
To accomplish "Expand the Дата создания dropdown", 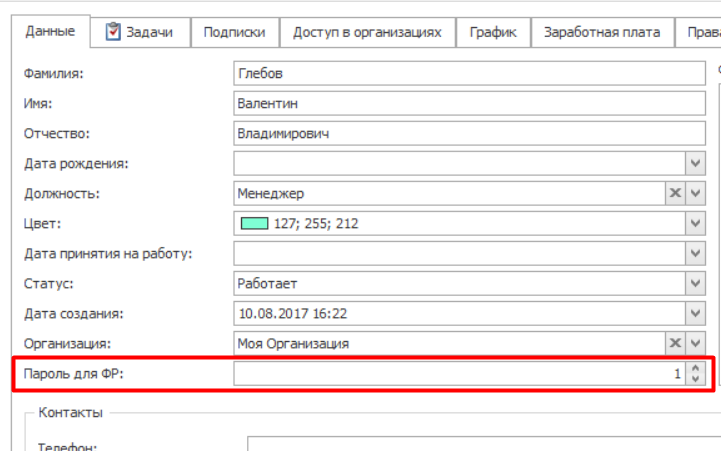I will [696, 313].
